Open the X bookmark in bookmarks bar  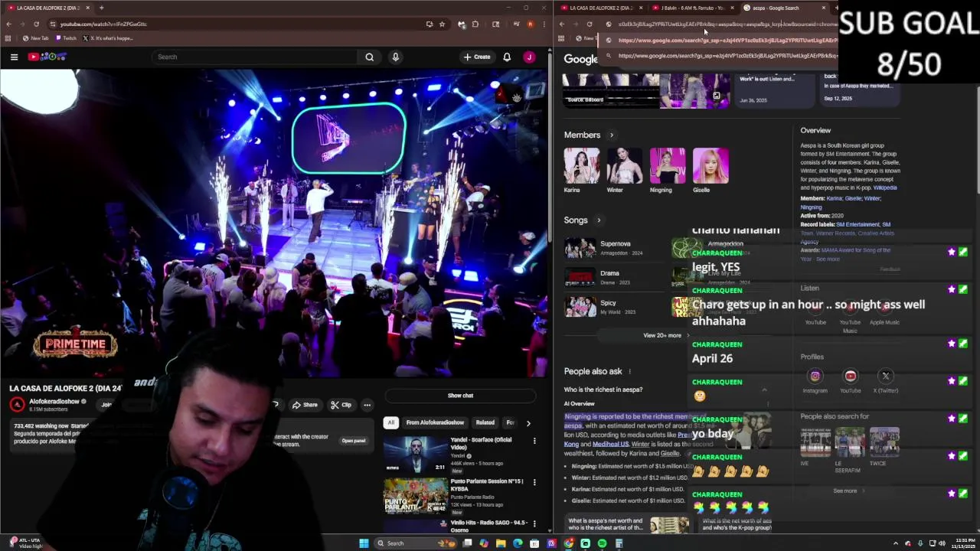(107, 38)
